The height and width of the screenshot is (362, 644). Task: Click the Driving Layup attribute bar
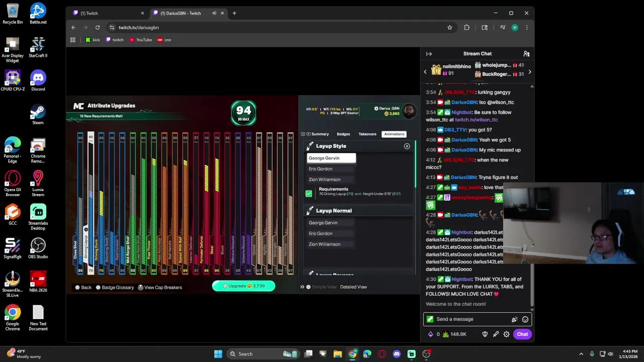(91, 204)
